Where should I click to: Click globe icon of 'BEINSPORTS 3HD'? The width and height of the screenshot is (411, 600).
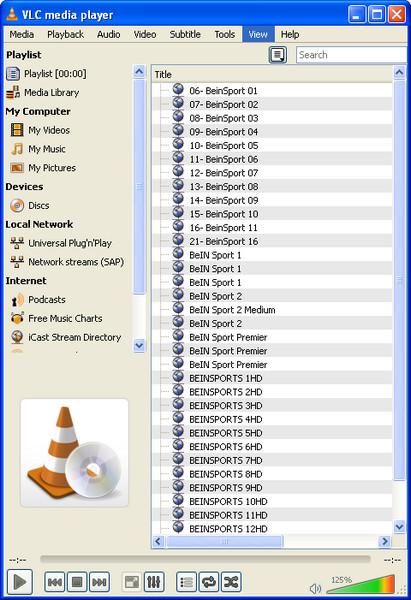[178, 403]
